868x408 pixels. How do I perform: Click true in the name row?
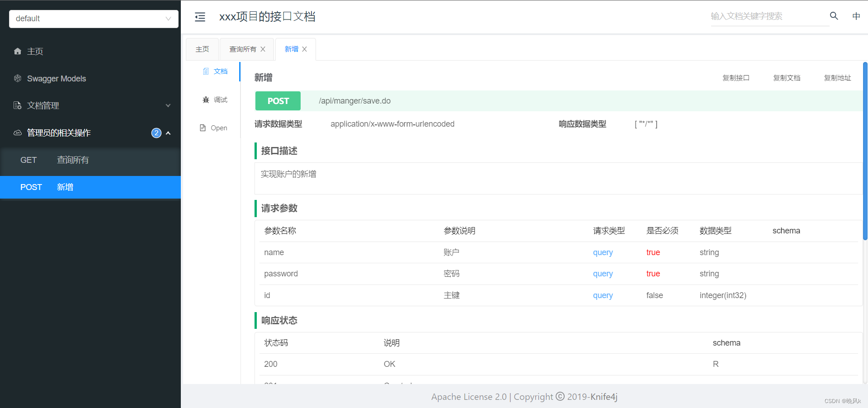point(653,252)
